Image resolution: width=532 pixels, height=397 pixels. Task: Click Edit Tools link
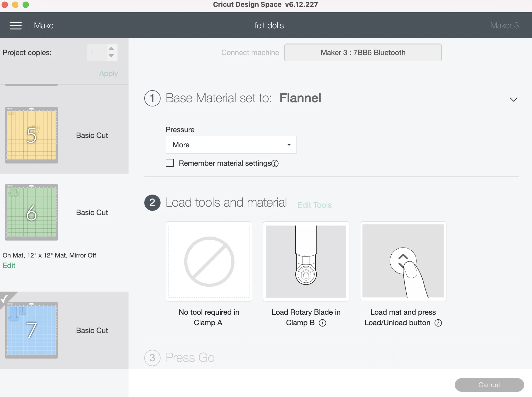[x=314, y=205]
